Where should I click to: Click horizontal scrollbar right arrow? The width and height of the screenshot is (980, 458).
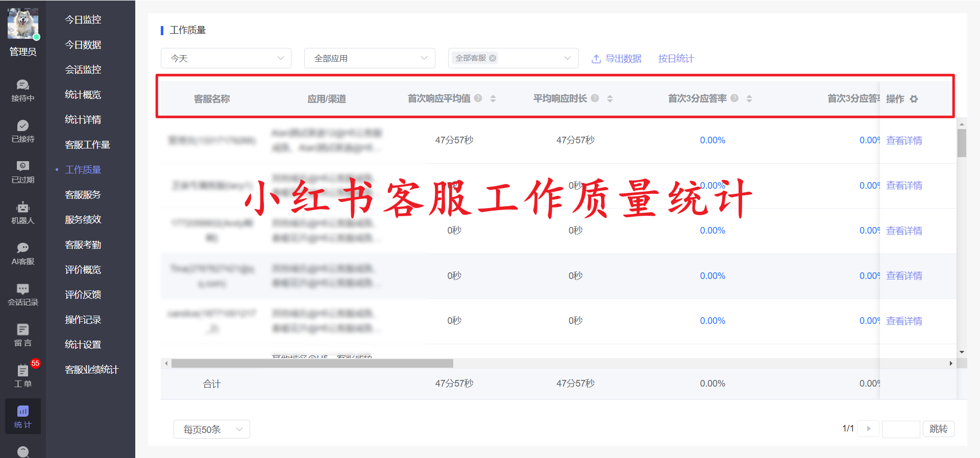[951, 363]
